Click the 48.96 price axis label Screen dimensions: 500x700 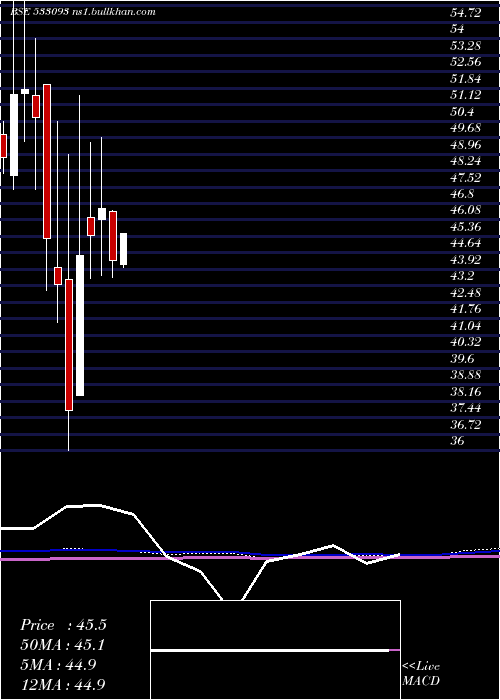point(466,145)
